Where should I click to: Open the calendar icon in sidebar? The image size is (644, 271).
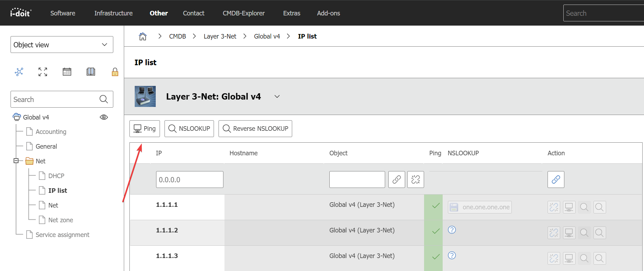[x=67, y=72]
